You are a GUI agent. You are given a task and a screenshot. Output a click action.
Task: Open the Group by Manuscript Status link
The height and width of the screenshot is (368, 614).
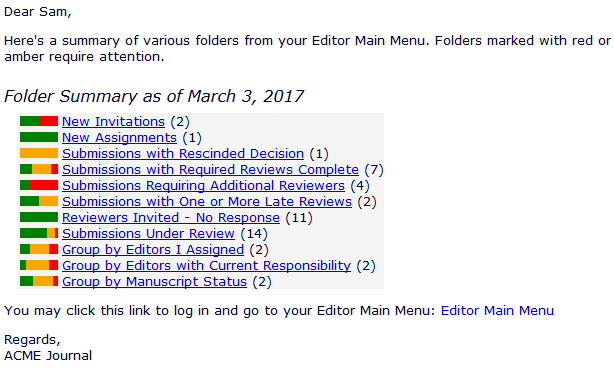pos(154,282)
